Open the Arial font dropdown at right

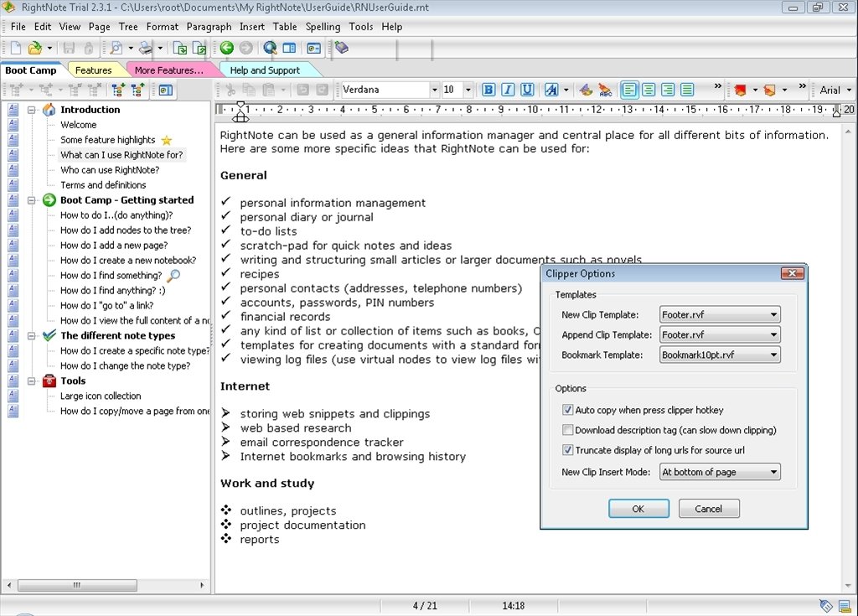pyautogui.click(x=849, y=90)
